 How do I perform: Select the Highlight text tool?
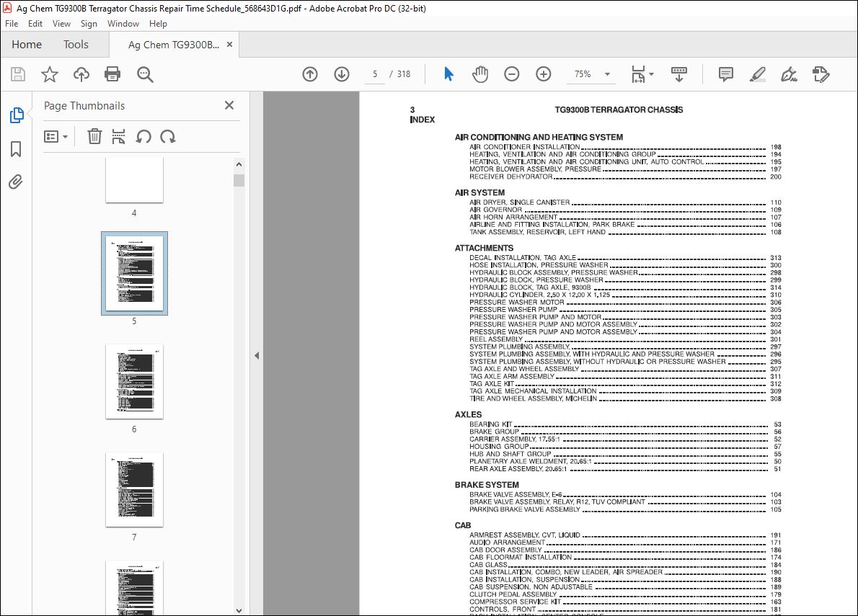point(757,74)
